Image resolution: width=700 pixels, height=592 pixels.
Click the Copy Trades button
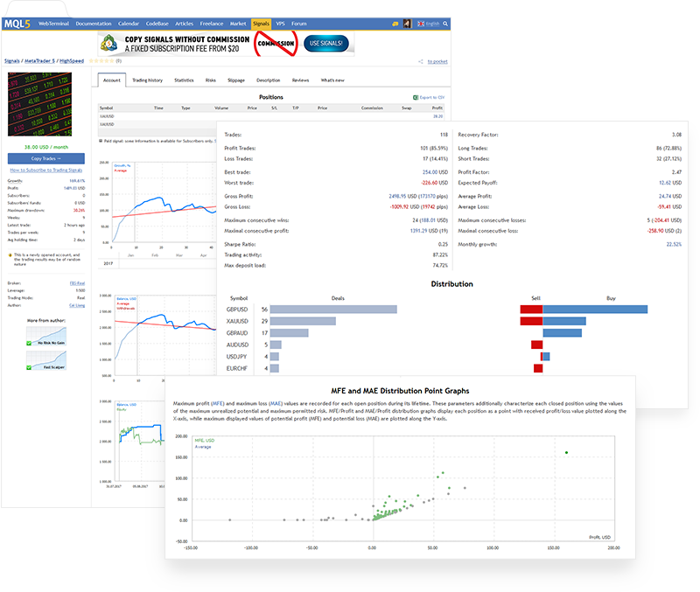(45, 158)
